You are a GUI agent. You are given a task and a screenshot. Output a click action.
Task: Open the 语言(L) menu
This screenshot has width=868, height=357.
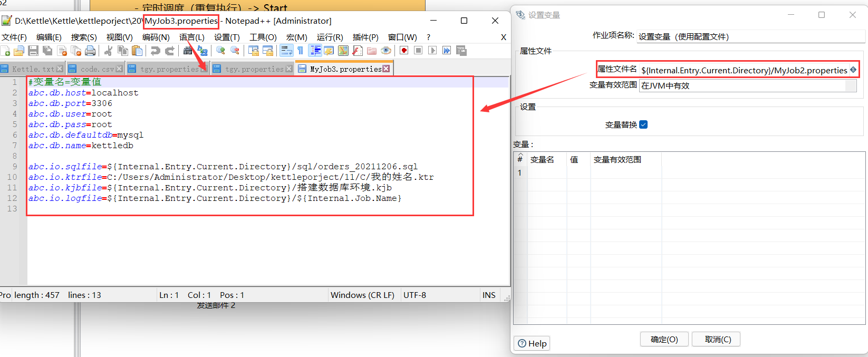[192, 37]
